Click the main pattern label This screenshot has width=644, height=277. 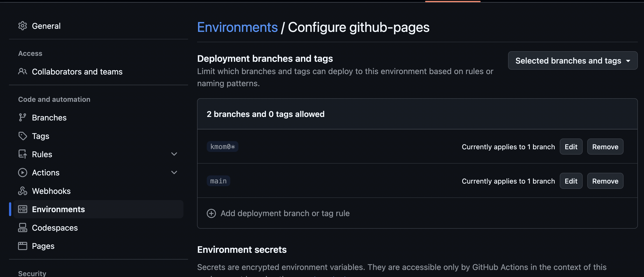218,181
